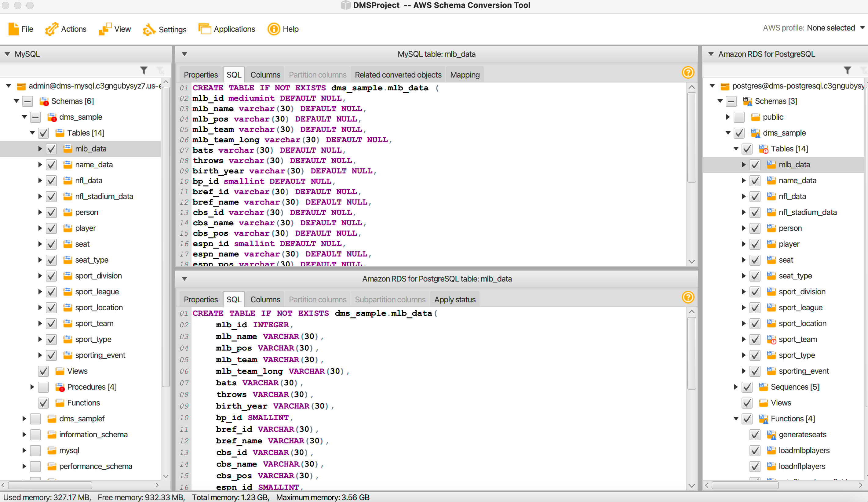Open Related converted objects tab
The image size is (868, 502).
pyautogui.click(x=398, y=75)
